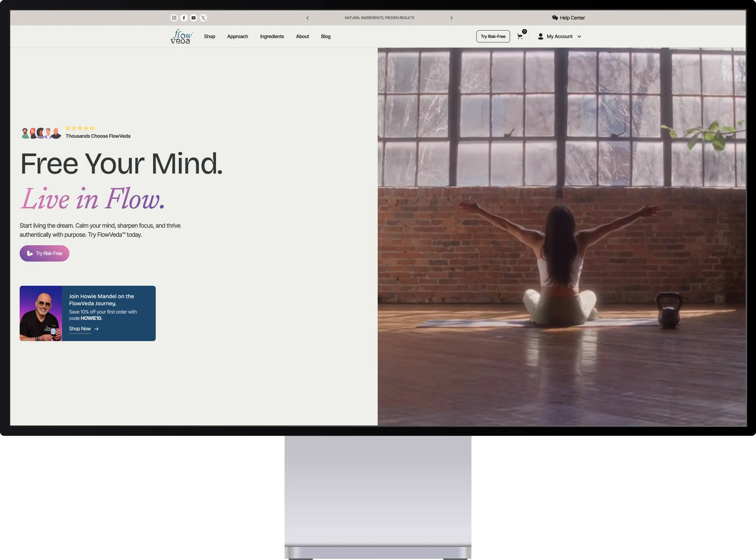
Task: Open the shopping cart icon
Action: [x=520, y=37]
